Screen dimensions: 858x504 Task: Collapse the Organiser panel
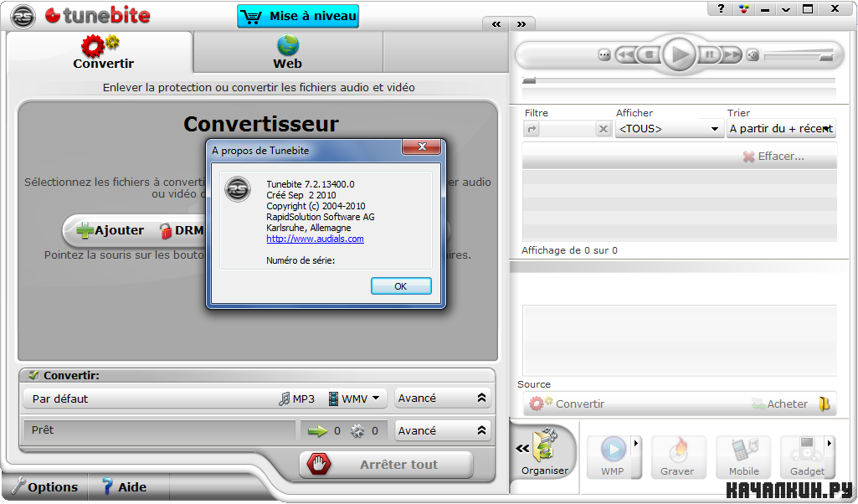tap(522, 449)
